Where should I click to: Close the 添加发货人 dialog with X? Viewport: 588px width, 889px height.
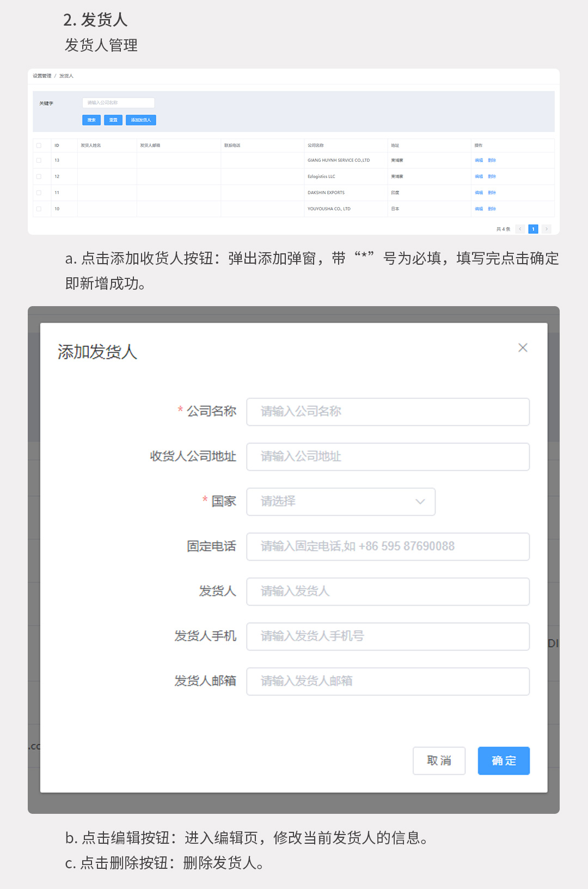coord(523,348)
